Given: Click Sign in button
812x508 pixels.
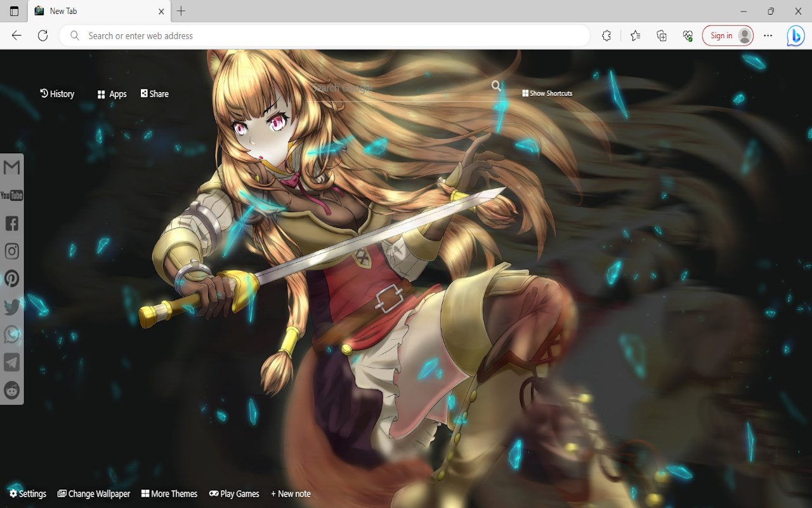Looking at the screenshot, I should (x=728, y=36).
